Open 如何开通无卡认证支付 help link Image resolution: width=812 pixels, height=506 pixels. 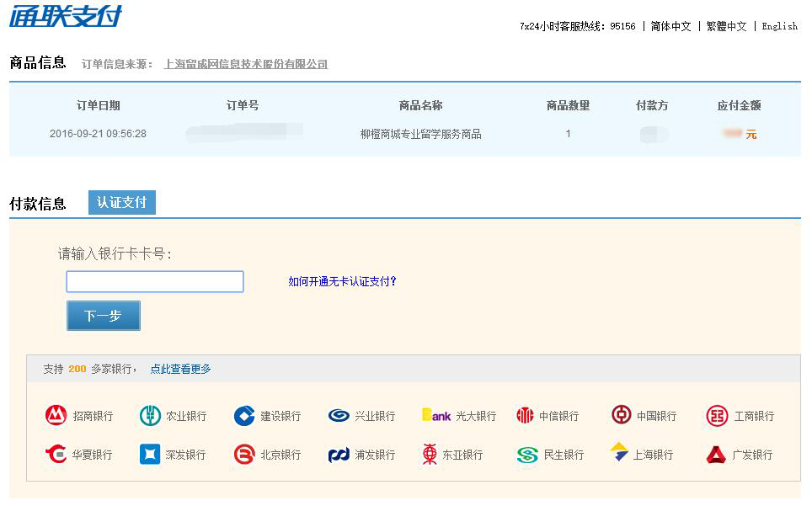tap(342, 281)
